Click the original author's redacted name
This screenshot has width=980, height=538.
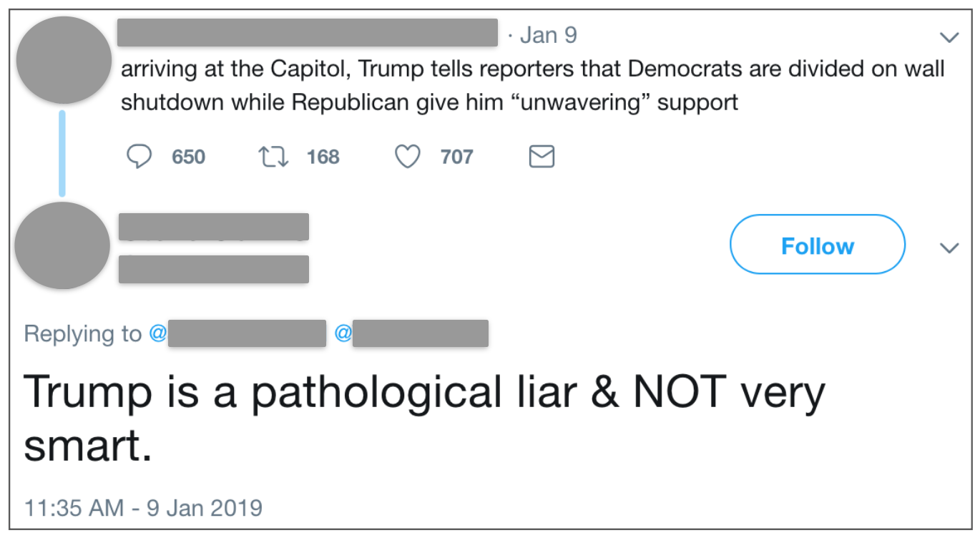(x=308, y=33)
